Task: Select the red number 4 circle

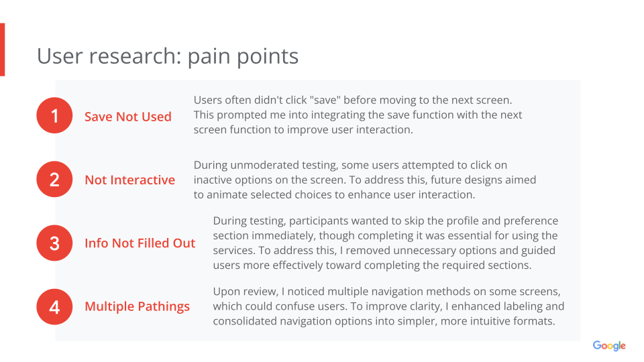Action: coord(54,306)
